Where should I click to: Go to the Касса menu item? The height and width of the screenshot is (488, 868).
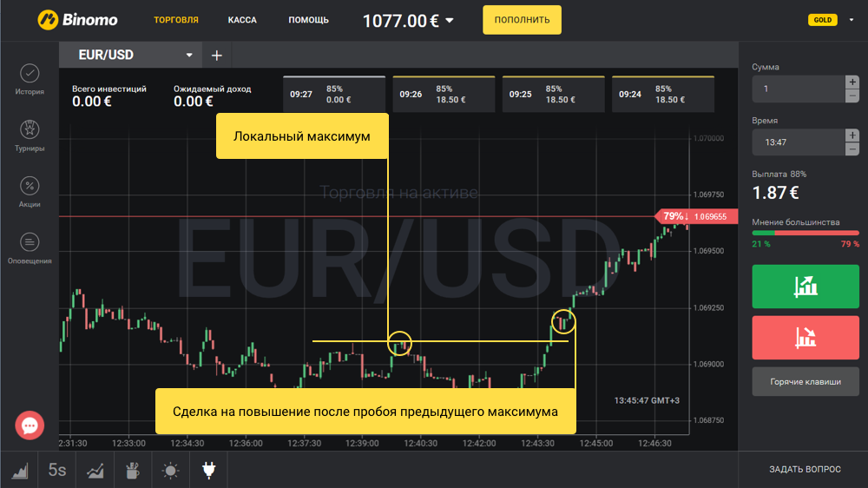242,20
